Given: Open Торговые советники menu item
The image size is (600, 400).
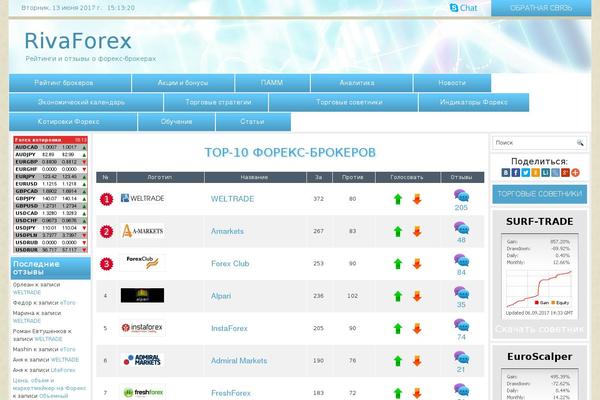Looking at the screenshot, I should (x=343, y=103).
